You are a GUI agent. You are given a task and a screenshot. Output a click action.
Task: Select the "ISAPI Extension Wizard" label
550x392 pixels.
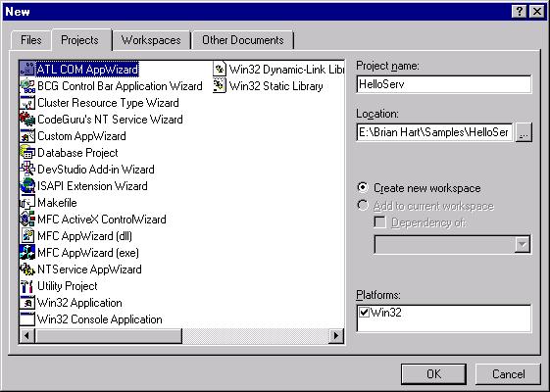92,186
